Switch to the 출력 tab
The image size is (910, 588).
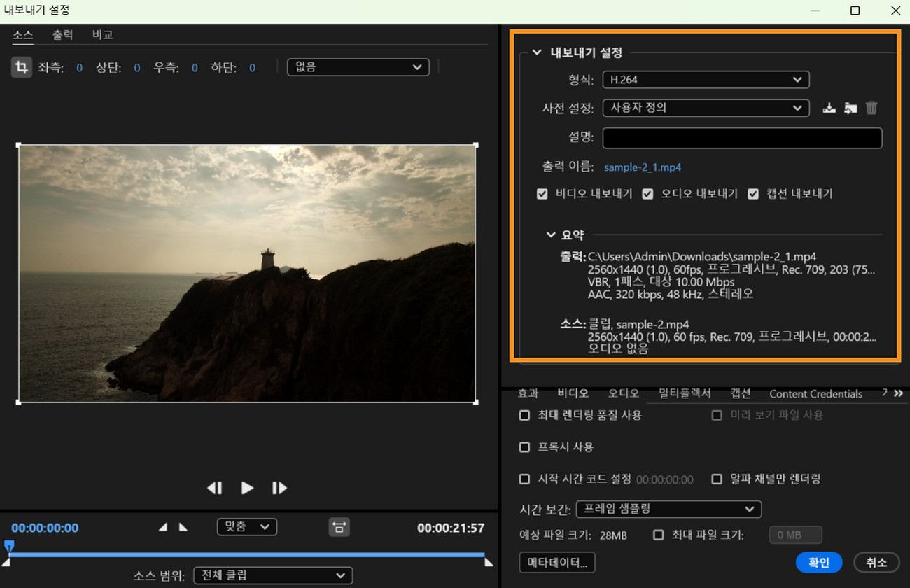pos(62,34)
